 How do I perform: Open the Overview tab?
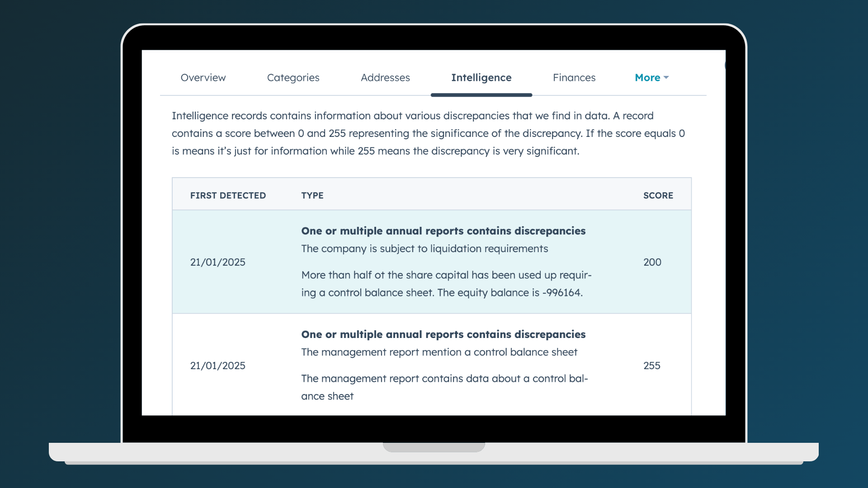point(203,78)
